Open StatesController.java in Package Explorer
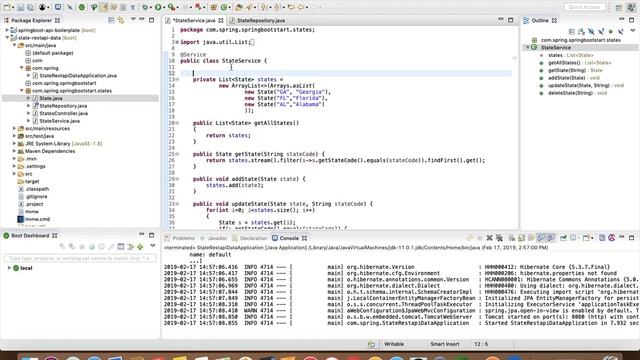Image resolution: width=640 pixels, height=360 pixels. pyautogui.click(x=64, y=113)
